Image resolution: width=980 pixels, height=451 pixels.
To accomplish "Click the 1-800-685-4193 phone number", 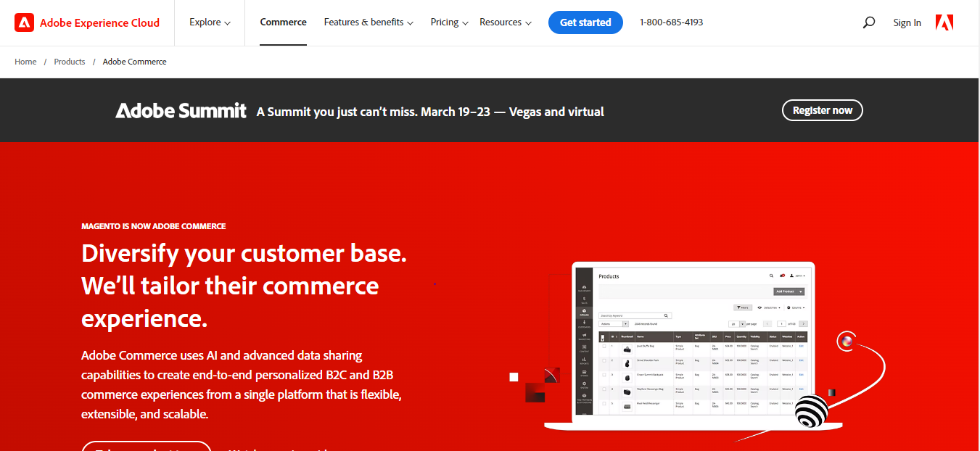I will [671, 22].
